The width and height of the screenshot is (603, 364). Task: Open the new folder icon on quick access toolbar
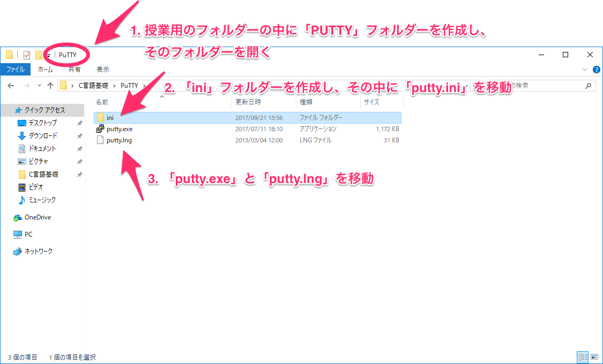(x=39, y=55)
